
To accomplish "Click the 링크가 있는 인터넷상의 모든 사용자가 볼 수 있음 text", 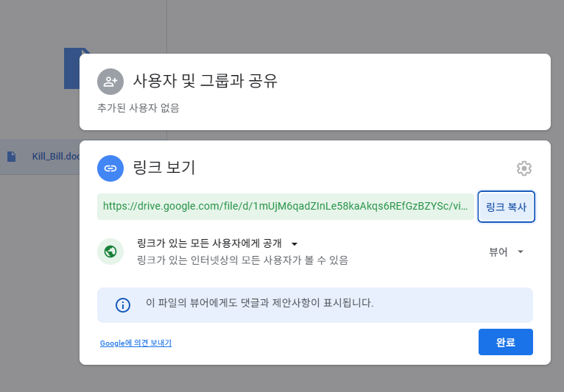I will coord(242,260).
